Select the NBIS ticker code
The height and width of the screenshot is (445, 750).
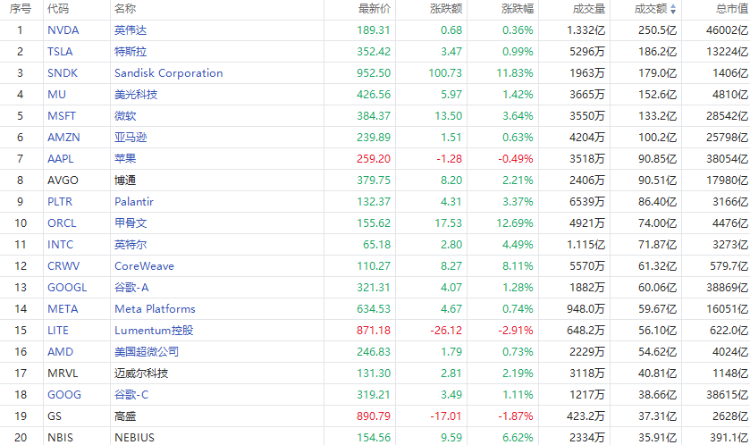[x=60, y=438]
